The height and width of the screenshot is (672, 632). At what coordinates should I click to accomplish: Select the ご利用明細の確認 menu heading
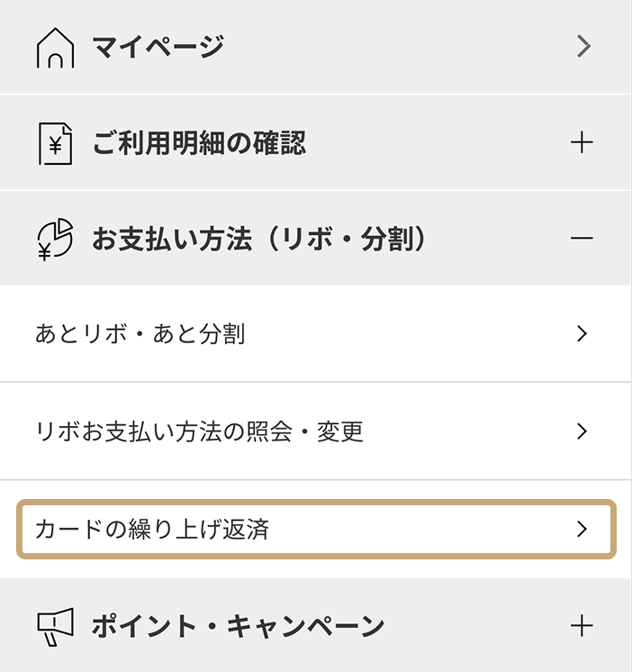199,143
